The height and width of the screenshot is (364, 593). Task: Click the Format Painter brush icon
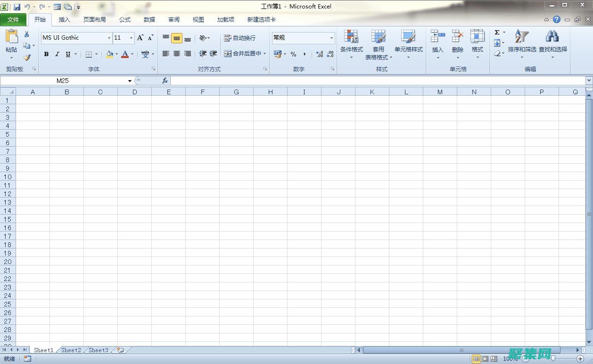click(27, 58)
